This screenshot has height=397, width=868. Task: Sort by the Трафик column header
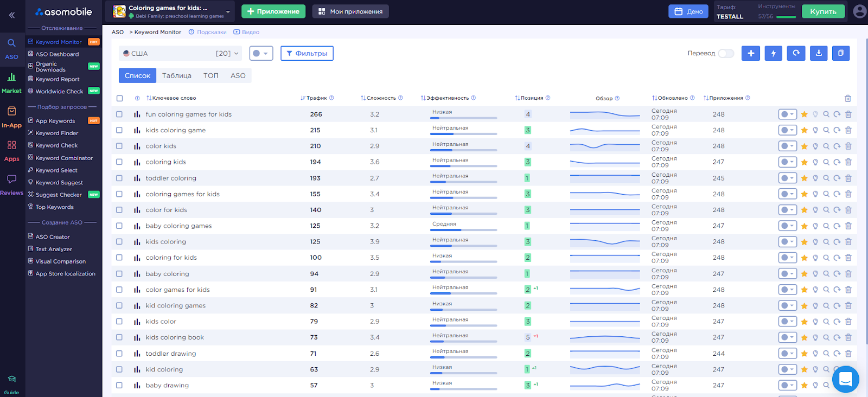coord(316,98)
